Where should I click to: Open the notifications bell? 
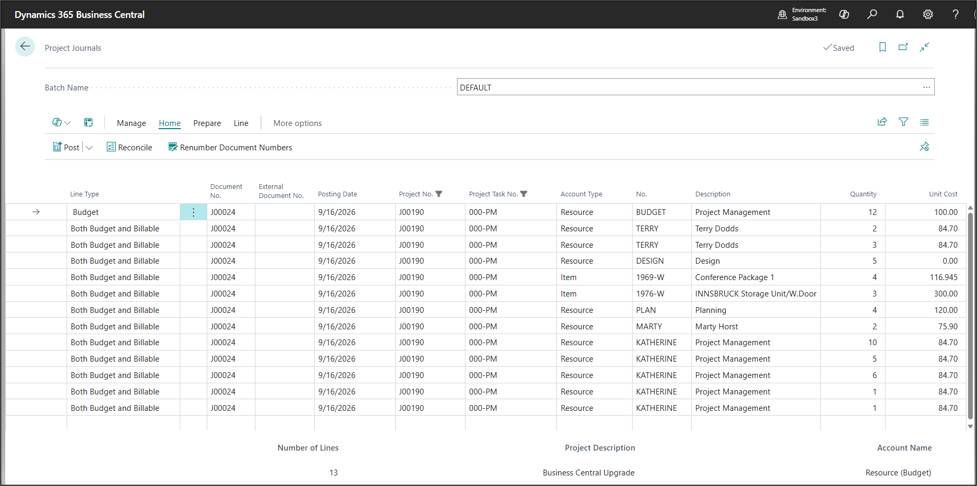point(900,14)
